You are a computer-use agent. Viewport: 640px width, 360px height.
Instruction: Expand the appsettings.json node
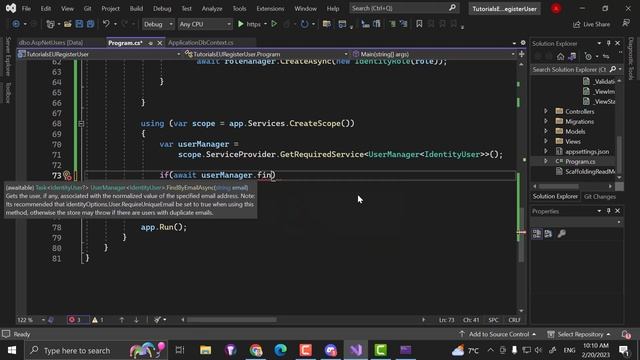[x=546, y=151]
